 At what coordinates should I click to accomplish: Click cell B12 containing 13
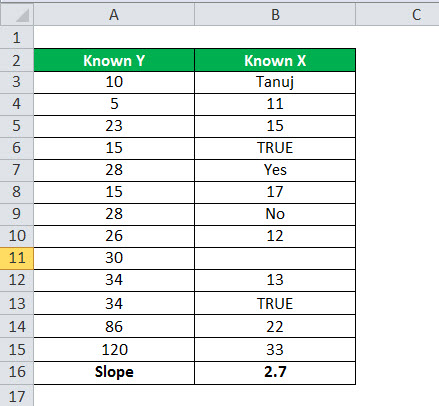275,280
